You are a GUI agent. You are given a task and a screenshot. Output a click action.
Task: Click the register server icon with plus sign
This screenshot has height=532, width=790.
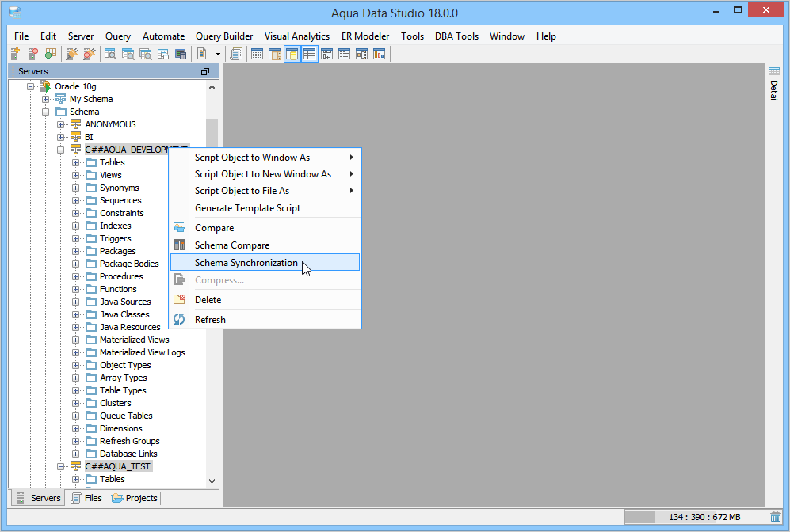coord(15,54)
